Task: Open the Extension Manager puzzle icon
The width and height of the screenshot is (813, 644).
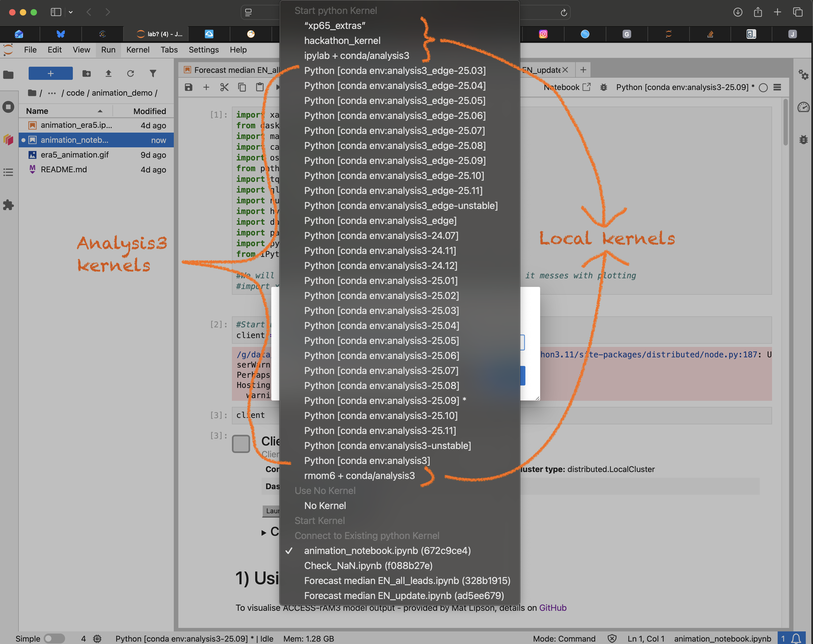Action: click(8, 205)
